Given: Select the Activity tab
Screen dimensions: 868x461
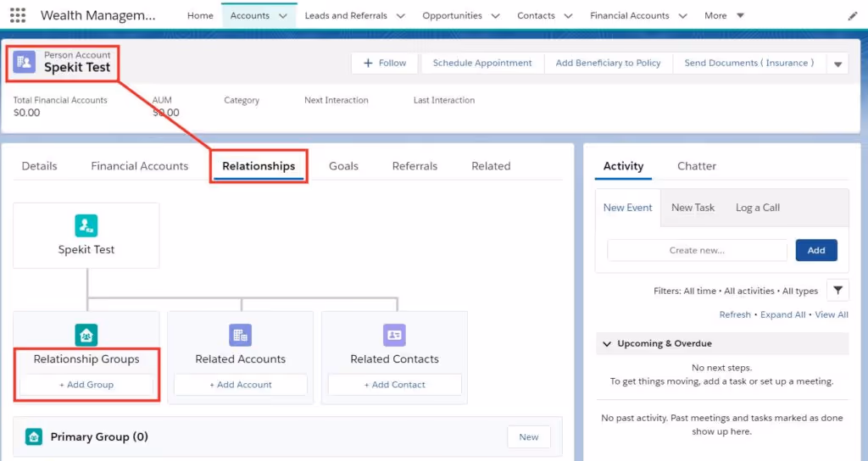Looking at the screenshot, I should click(623, 166).
